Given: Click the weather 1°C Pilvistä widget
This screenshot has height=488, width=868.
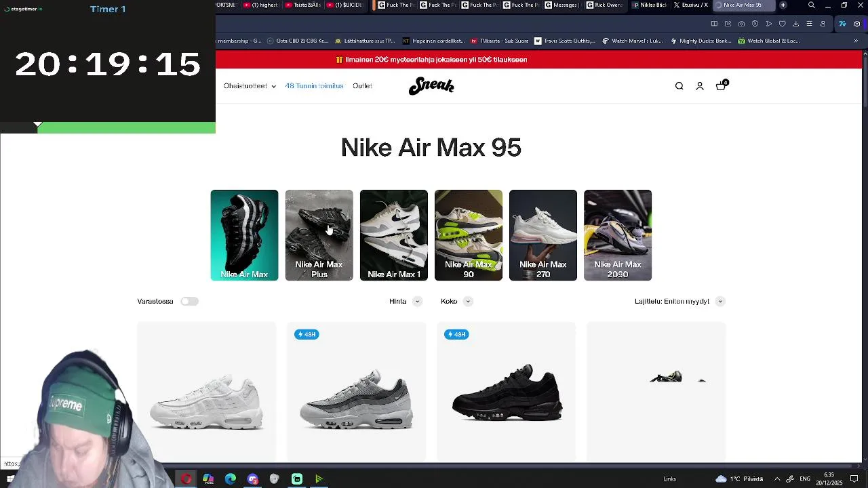Looking at the screenshot, I should point(740,479).
